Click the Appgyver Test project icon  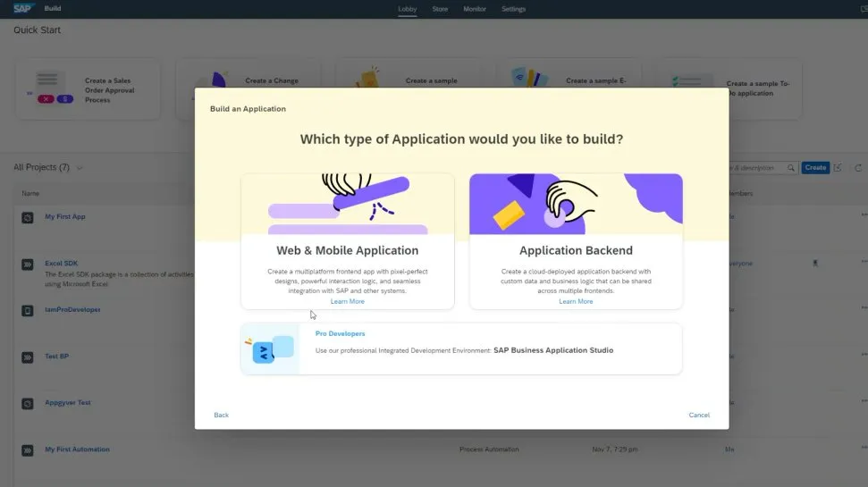[x=28, y=404]
